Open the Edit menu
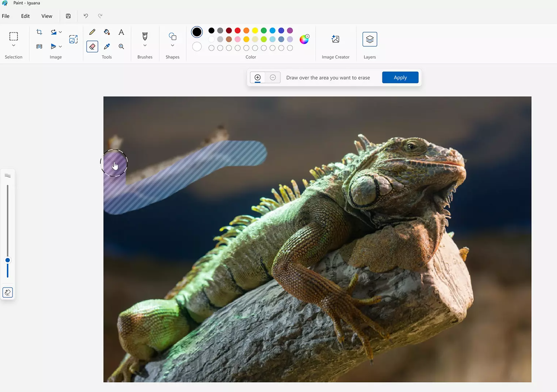 tap(26, 16)
